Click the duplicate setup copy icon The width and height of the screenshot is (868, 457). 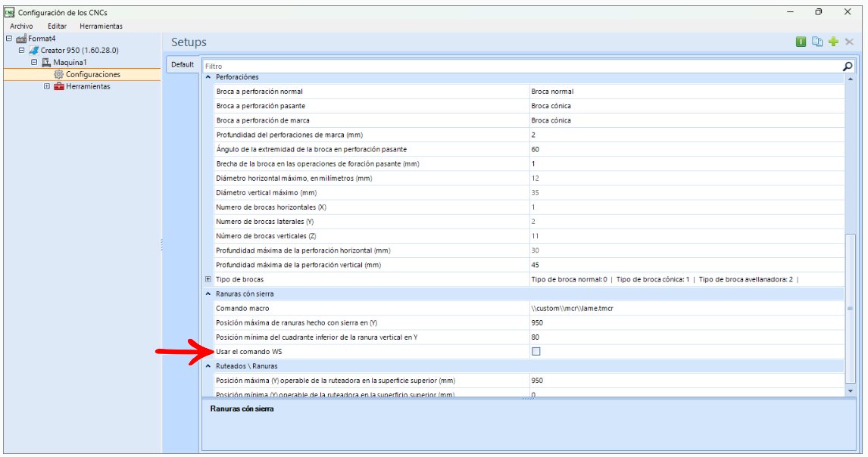pyautogui.click(x=817, y=42)
